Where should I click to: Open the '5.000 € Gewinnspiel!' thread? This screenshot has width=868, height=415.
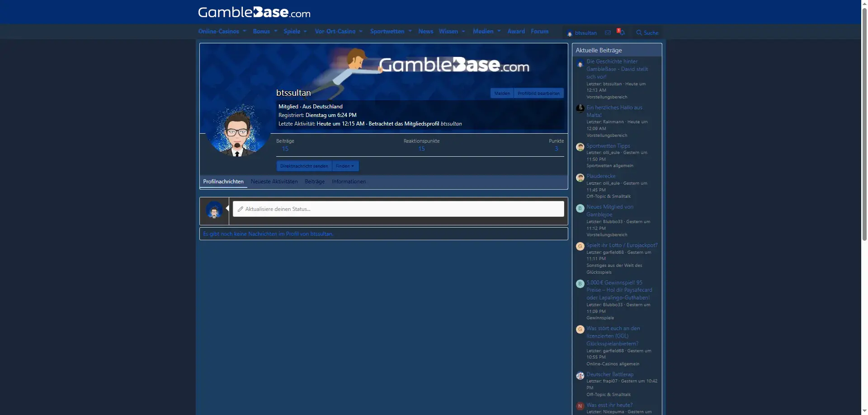(x=619, y=290)
